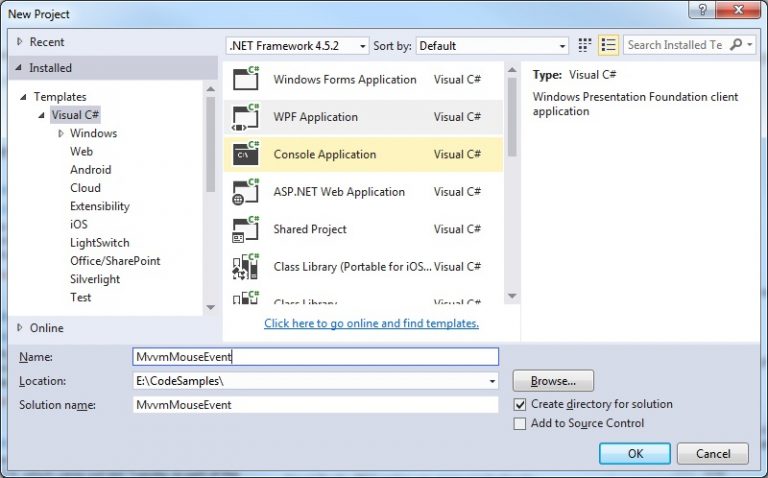
Task: Click the ASP.NET Web Application icon
Action: [246, 192]
